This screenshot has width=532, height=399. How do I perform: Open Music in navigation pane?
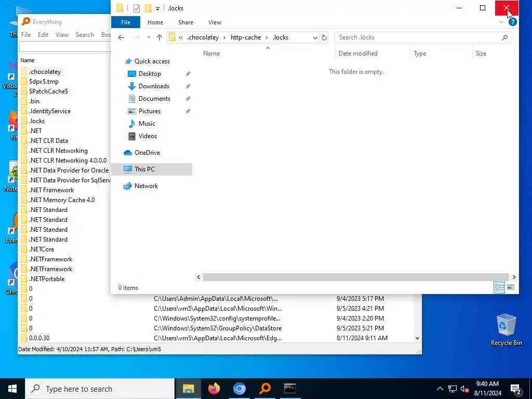pyautogui.click(x=147, y=124)
